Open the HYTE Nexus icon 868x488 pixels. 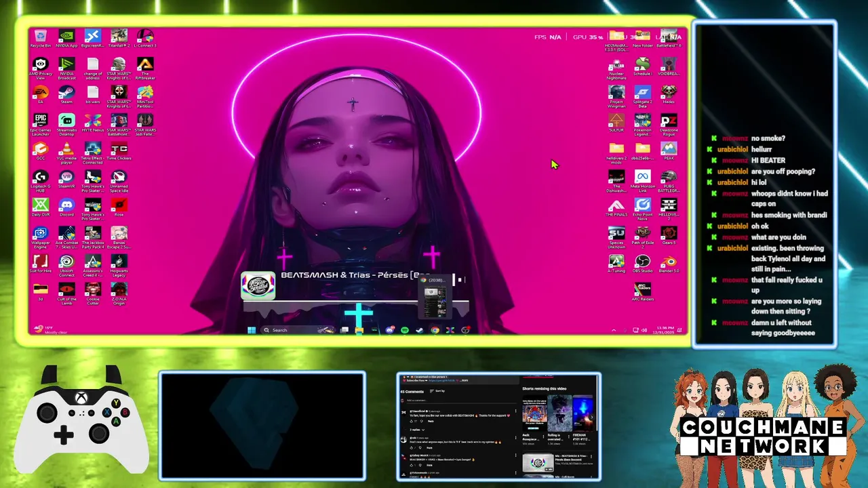92,123
